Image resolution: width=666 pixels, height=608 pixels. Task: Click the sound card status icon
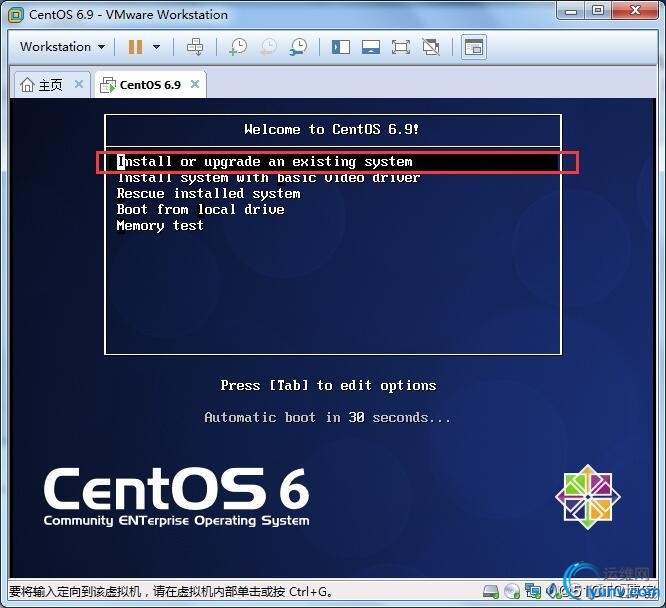(552, 590)
